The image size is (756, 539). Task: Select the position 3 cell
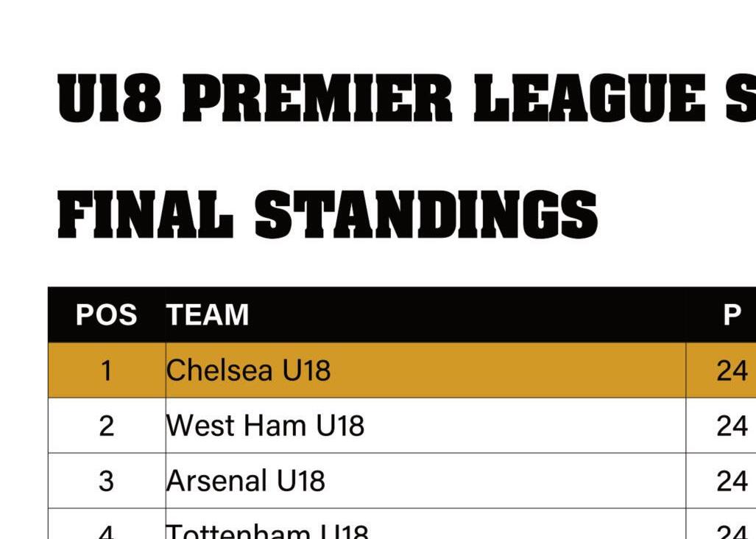pos(107,481)
